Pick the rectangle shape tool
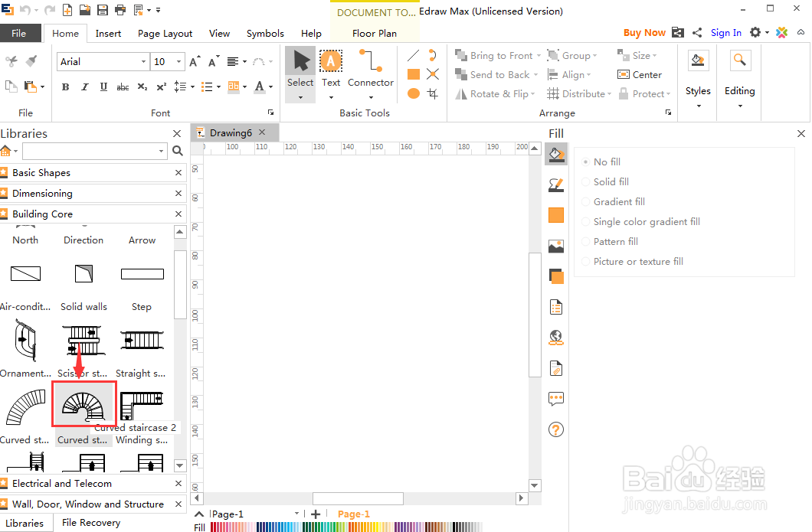 (413, 74)
